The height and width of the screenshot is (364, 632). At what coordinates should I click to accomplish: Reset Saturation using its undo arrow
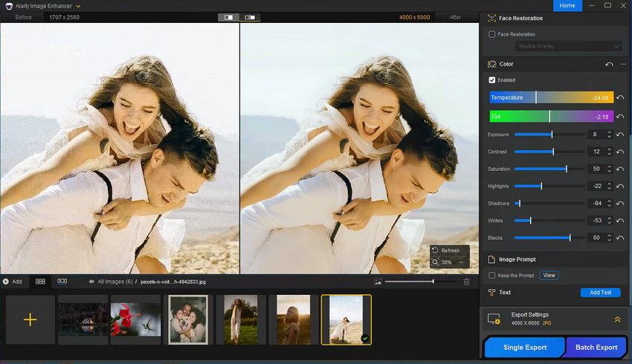pos(620,169)
